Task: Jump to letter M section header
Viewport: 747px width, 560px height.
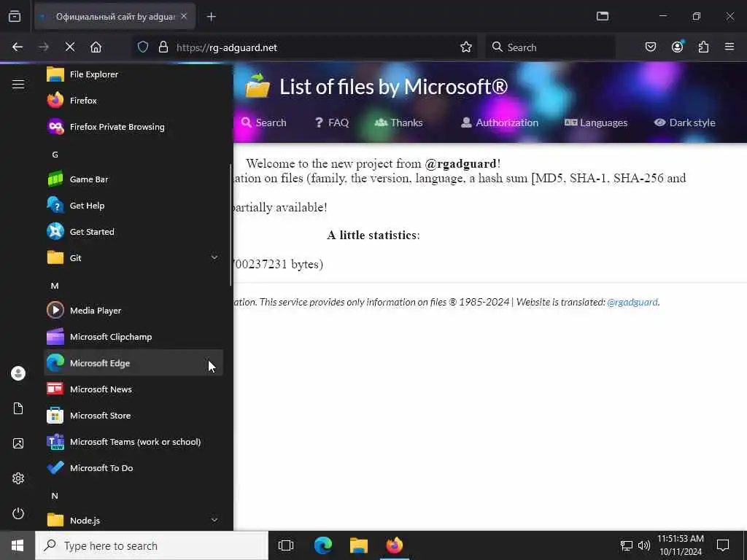Action: 55,286
